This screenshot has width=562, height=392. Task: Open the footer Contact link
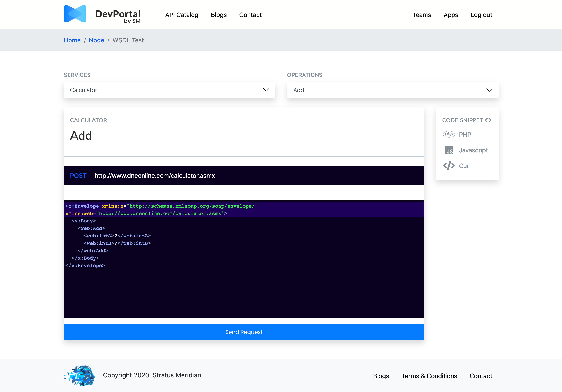(481, 376)
